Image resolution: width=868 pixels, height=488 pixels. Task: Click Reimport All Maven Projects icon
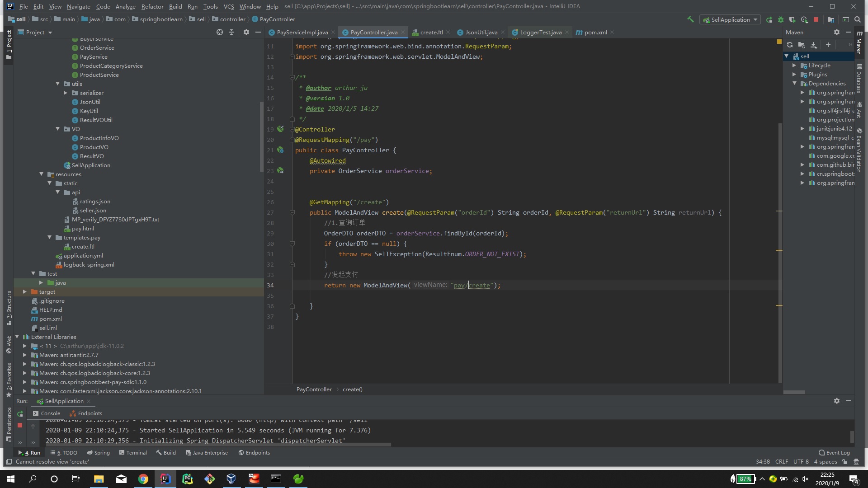click(x=790, y=45)
